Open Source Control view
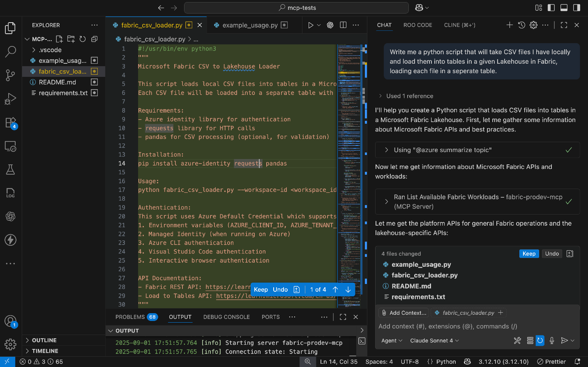The image size is (588, 367). click(x=10, y=75)
